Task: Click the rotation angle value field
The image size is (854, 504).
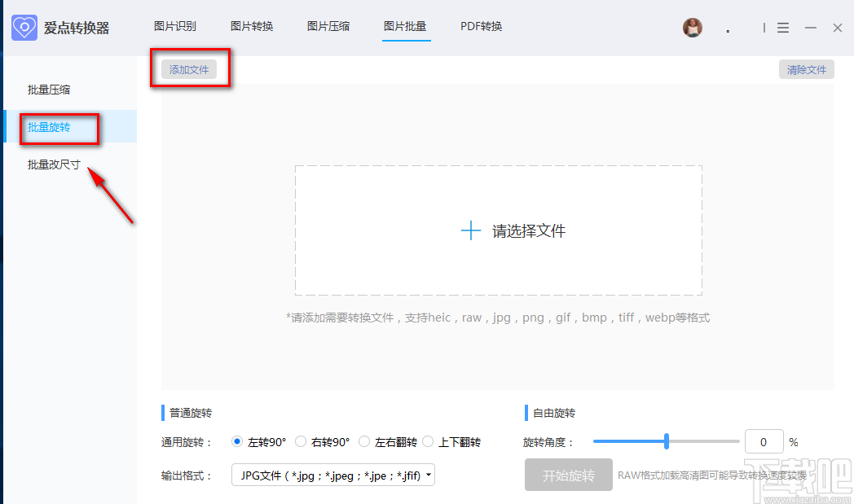Action: 764,442
